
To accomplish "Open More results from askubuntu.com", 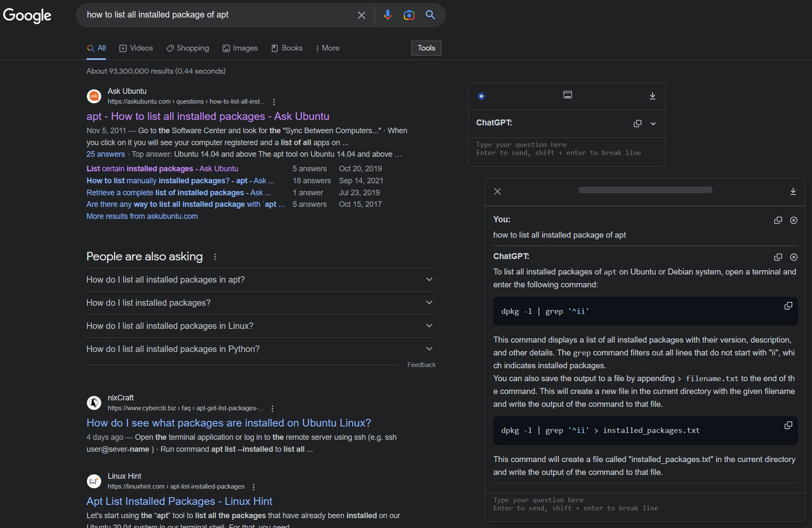I will click(x=142, y=216).
